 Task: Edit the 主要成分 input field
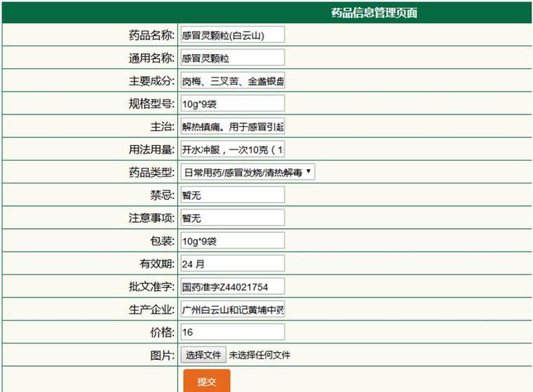coord(233,80)
